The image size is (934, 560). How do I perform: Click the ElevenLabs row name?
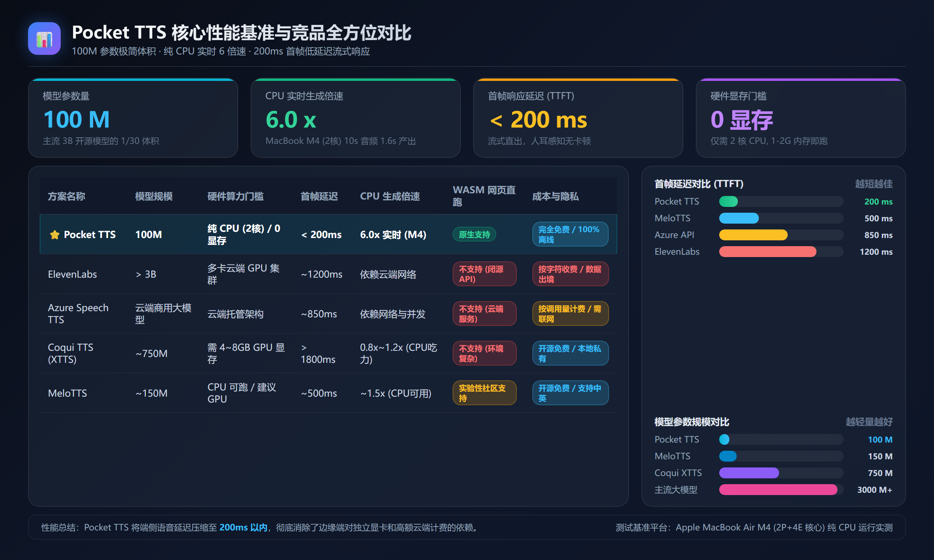click(x=72, y=274)
